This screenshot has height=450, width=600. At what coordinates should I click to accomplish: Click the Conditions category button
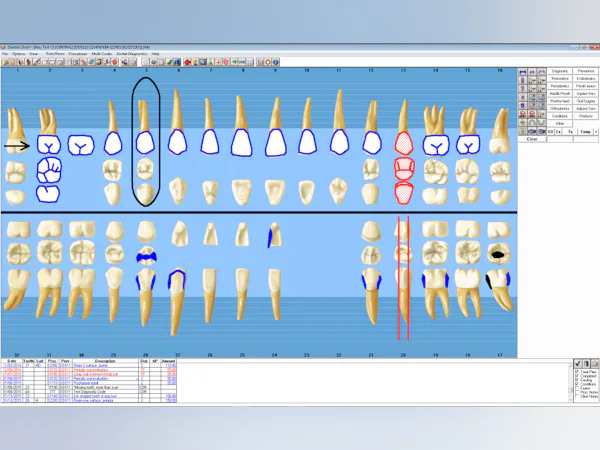point(559,116)
